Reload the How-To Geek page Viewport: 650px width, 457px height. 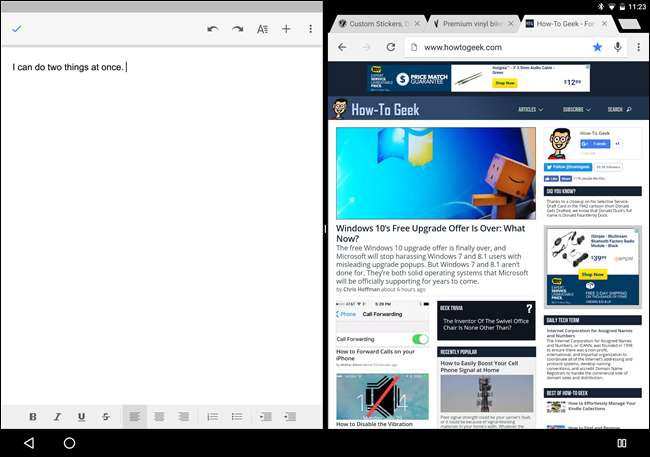(390, 47)
